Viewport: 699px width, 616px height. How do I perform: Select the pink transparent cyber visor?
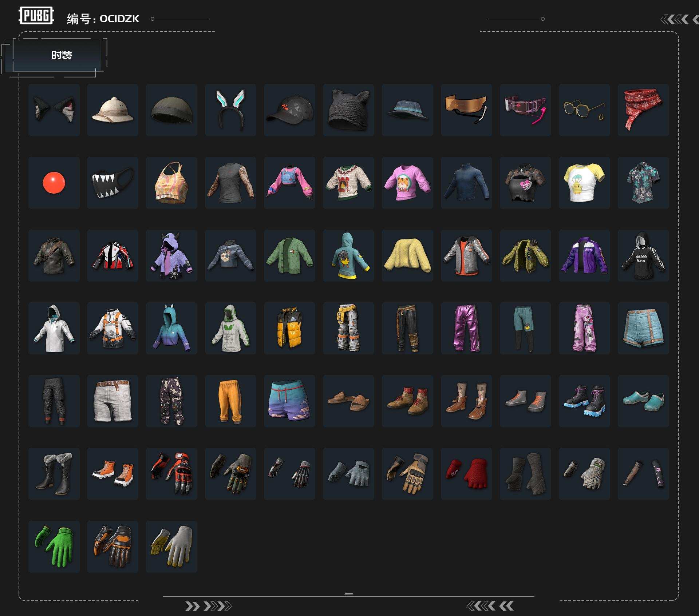(x=526, y=110)
